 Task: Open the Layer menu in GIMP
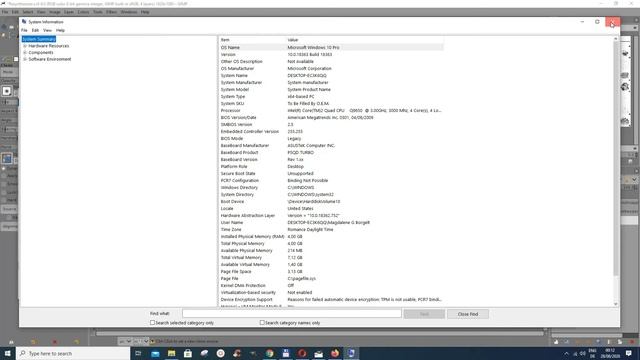point(69,12)
